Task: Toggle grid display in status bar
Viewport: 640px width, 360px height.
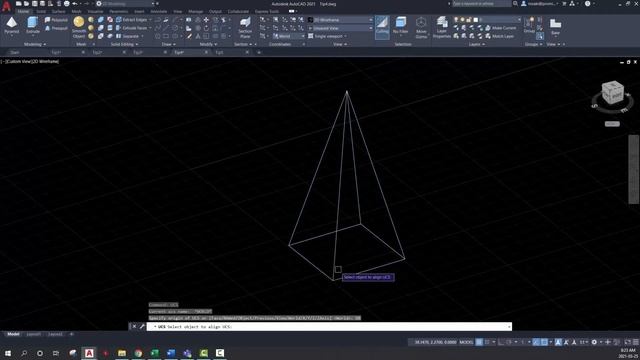Action: (x=479, y=342)
